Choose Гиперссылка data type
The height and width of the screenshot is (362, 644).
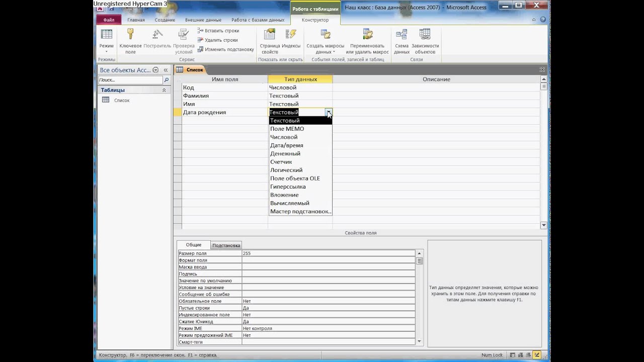click(300, 187)
